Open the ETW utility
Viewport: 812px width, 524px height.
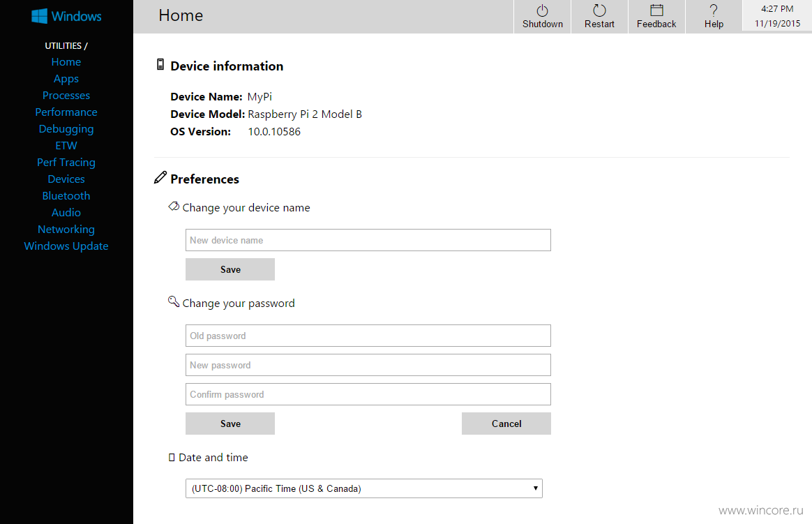tap(66, 146)
